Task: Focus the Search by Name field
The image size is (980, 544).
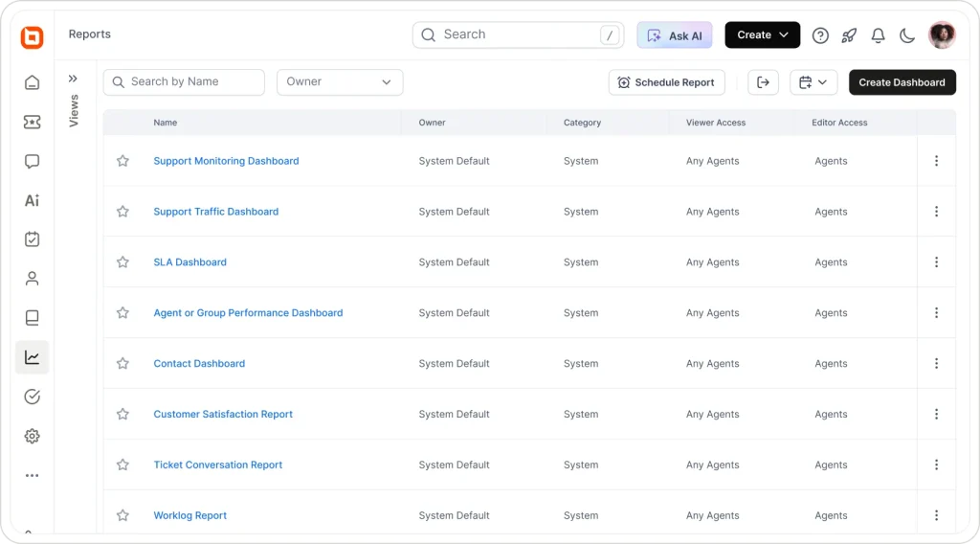Action: [184, 82]
